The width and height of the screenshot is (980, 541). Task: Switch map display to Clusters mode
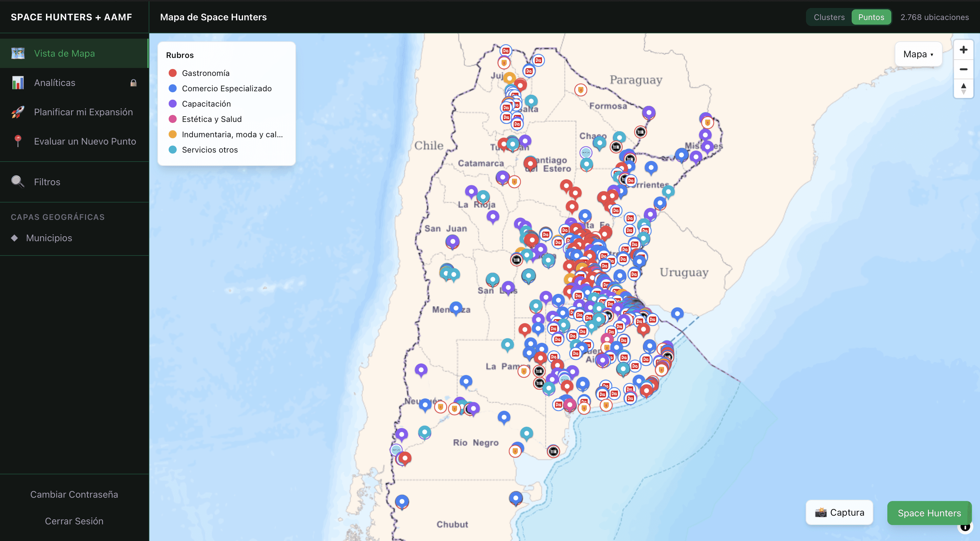point(829,17)
